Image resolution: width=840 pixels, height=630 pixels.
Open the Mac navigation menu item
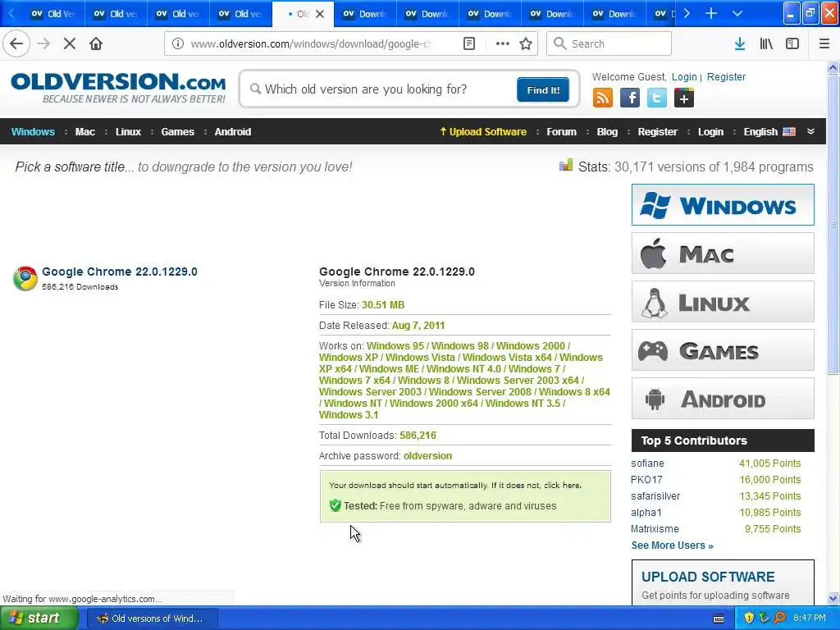point(85,132)
